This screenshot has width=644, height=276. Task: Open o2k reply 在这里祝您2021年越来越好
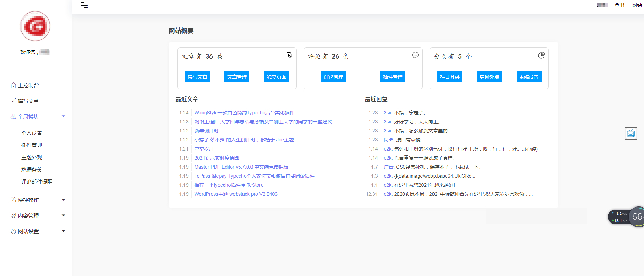tap(419, 185)
